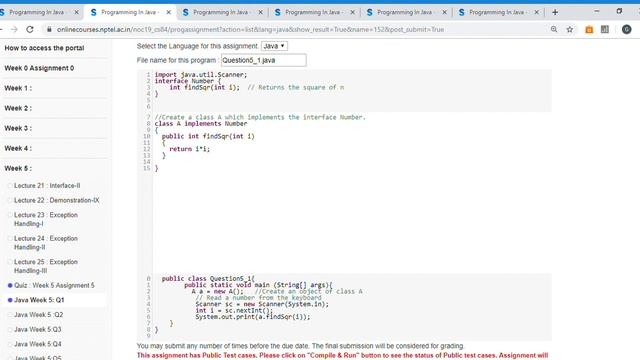Close the third Programming In Java tab
The image size is (640, 360).
[260, 12]
